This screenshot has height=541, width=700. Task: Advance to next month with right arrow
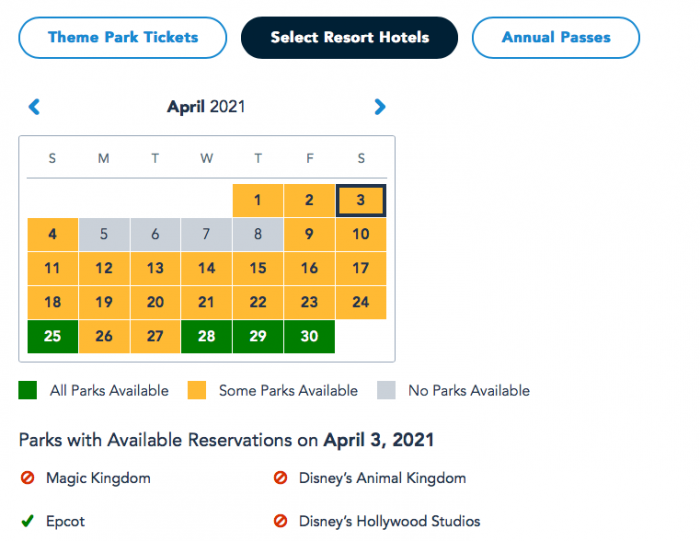click(x=379, y=106)
